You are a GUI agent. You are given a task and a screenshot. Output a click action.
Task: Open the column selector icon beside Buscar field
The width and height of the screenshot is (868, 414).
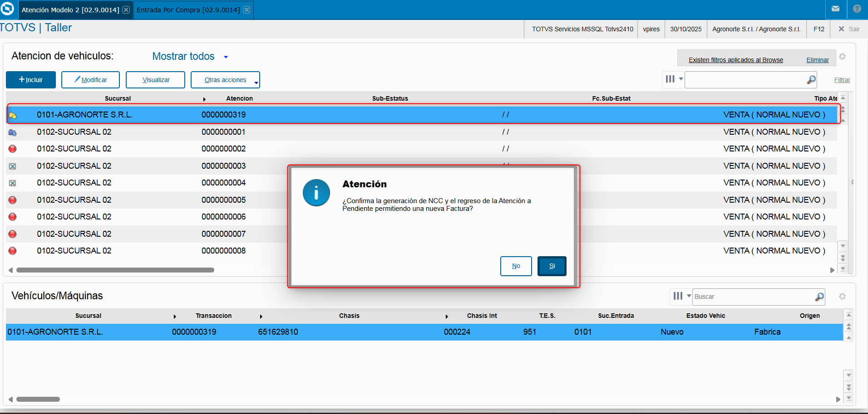pos(678,296)
